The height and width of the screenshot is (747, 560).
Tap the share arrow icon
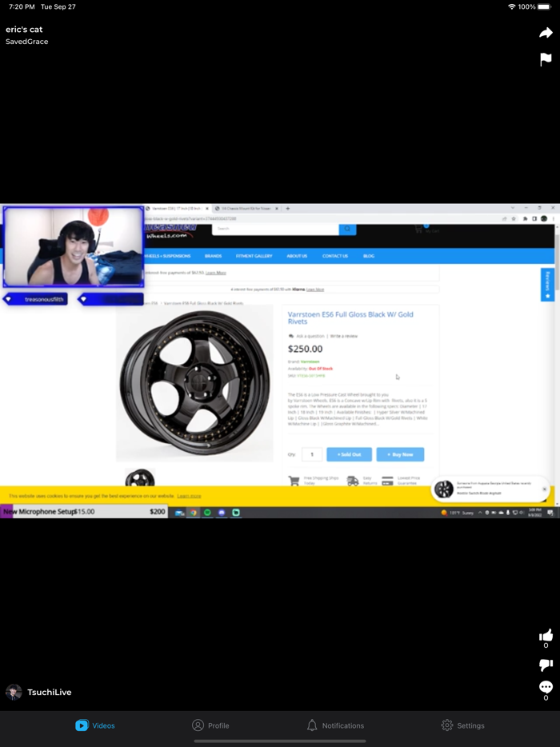tap(546, 33)
